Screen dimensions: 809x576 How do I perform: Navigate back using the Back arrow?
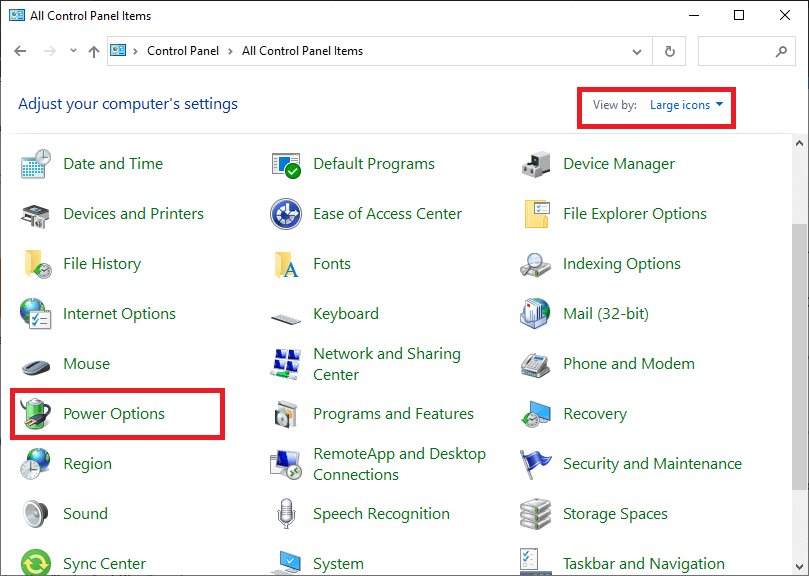coord(20,50)
